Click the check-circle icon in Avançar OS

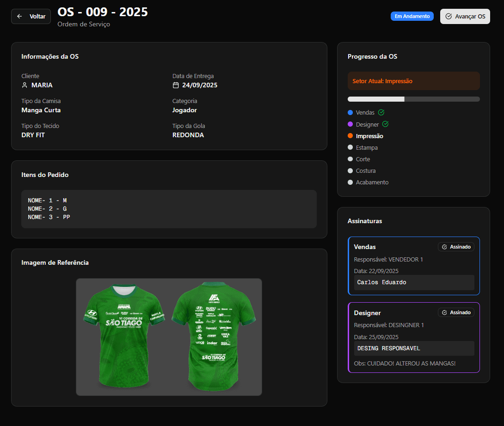point(449,16)
